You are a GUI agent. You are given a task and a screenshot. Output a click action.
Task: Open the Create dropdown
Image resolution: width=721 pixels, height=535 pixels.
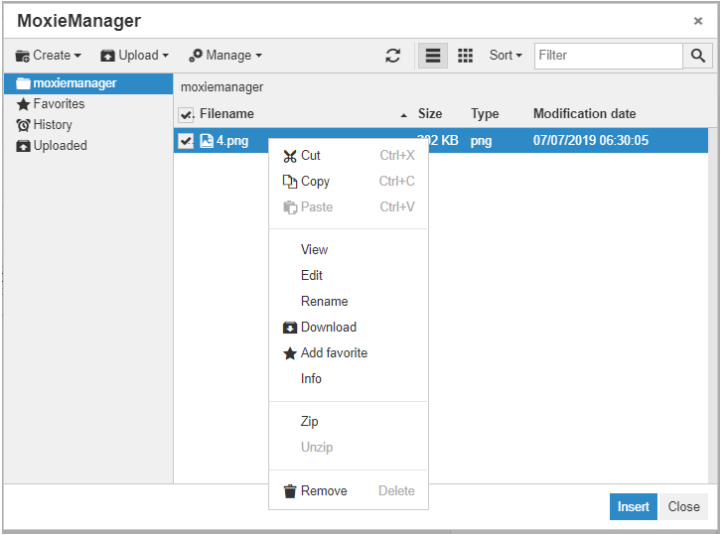click(48, 56)
